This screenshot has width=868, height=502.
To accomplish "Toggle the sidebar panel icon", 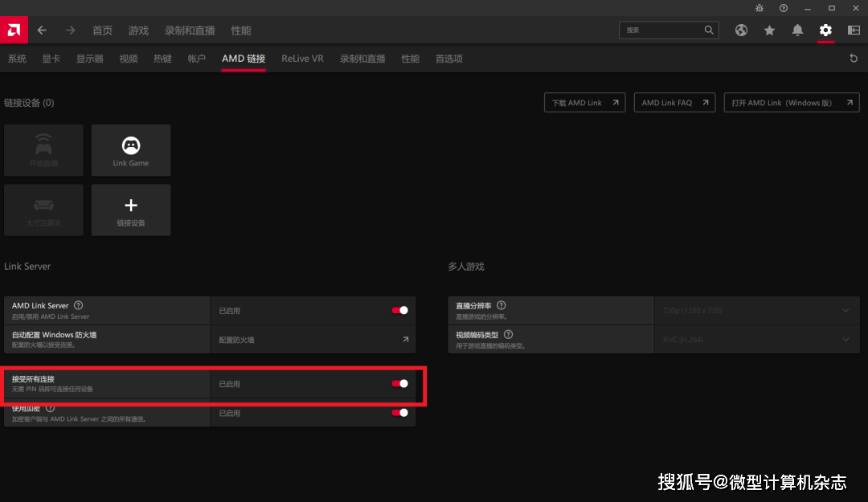I will click(854, 31).
